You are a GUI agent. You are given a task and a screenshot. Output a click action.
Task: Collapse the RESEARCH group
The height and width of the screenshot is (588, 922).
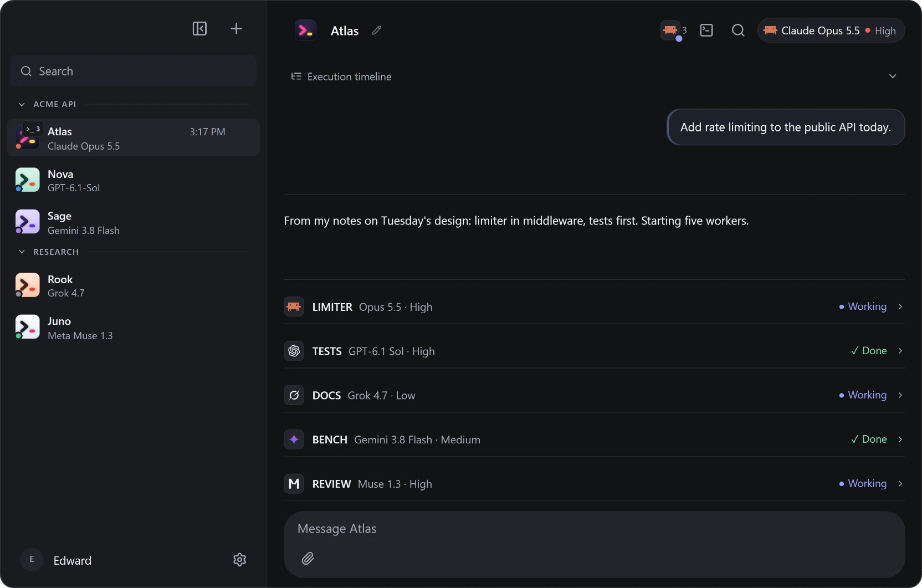click(x=22, y=252)
